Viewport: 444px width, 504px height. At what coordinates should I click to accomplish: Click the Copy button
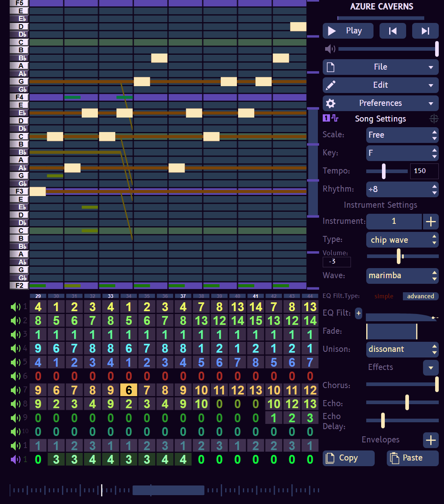tap(349, 458)
